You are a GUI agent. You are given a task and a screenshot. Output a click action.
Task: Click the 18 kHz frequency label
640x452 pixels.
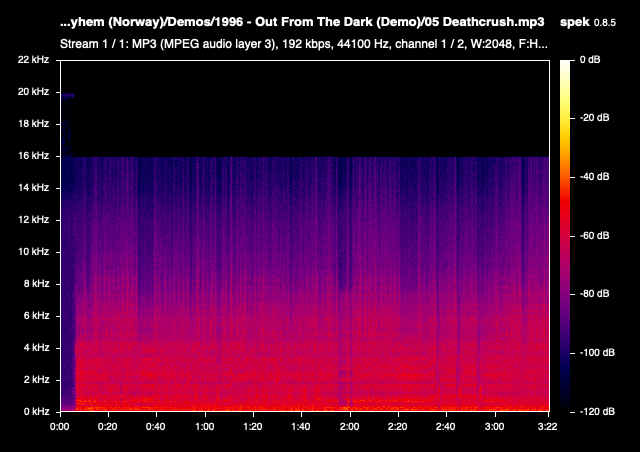33,124
